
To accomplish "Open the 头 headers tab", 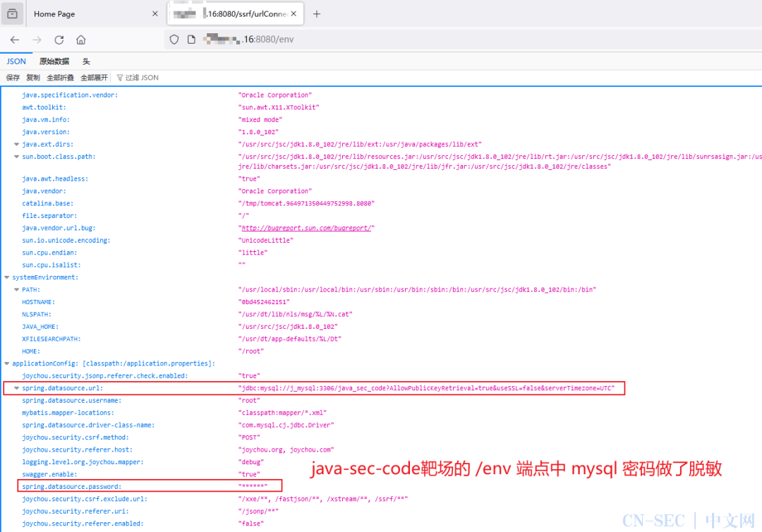I will click(x=86, y=61).
